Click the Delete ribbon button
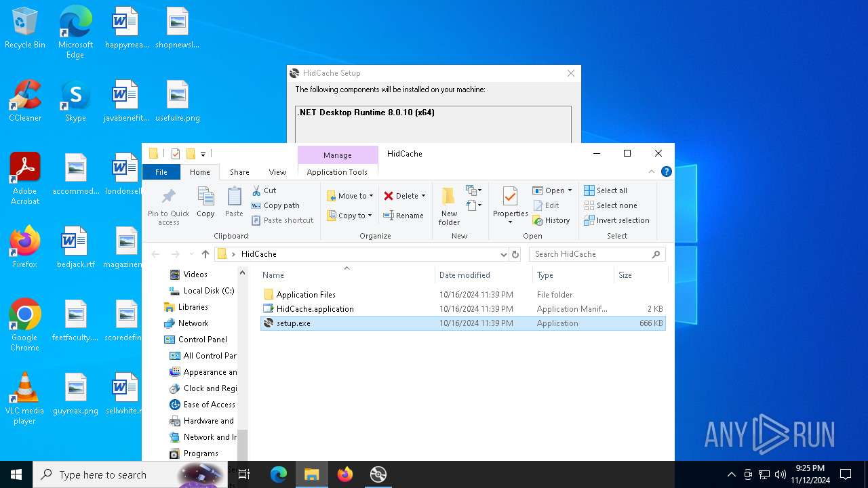The width and height of the screenshot is (868, 488). tap(401, 196)
